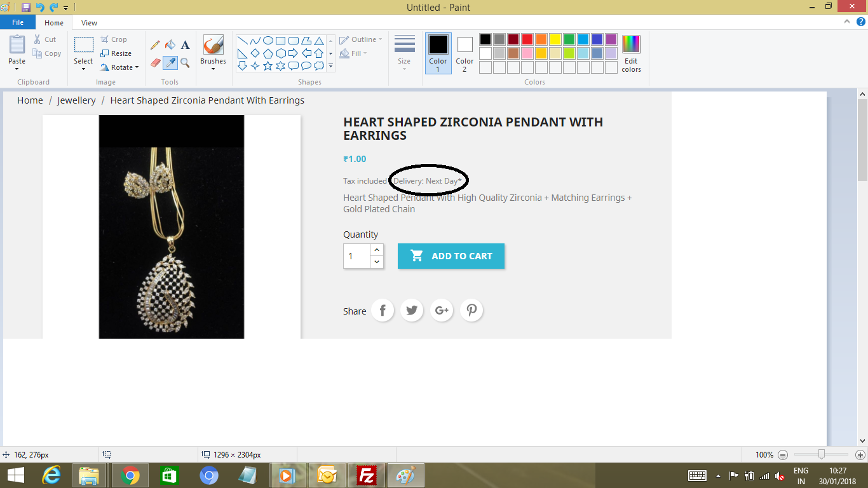Choose the Six-point star shape

pyautogui.click(x=280, y=65)
